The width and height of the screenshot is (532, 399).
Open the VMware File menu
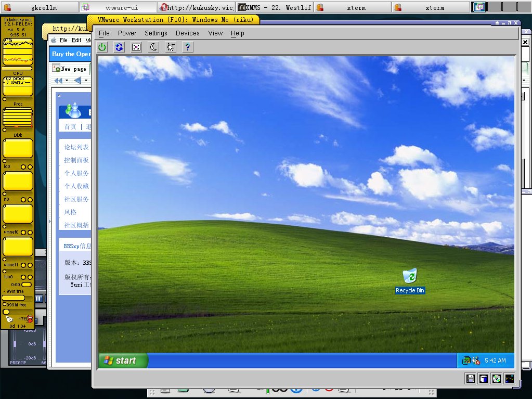(104, 33)
